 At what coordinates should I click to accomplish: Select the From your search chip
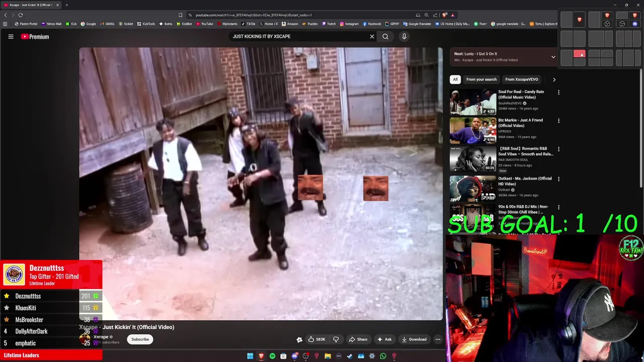click(x=481, y=79)
